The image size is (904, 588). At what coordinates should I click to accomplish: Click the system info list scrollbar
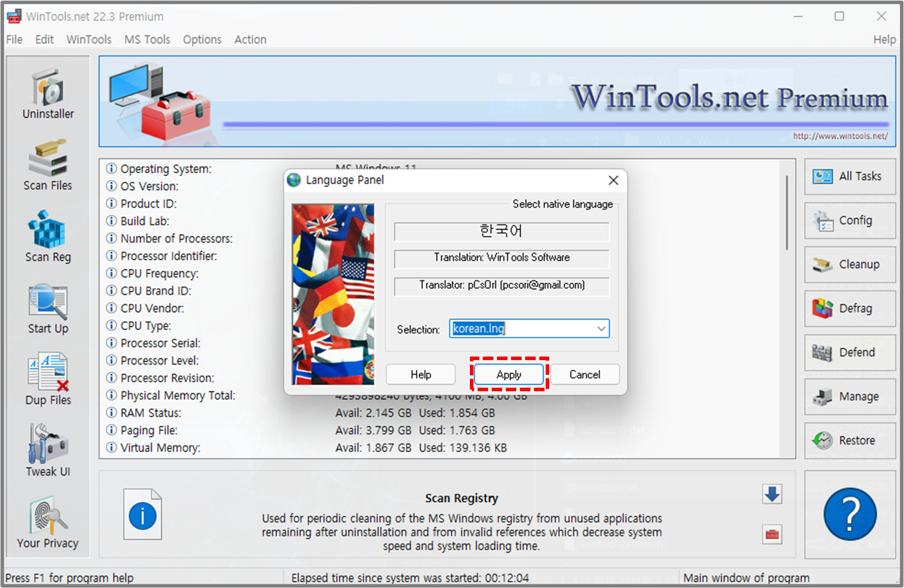tap(787, 213)
